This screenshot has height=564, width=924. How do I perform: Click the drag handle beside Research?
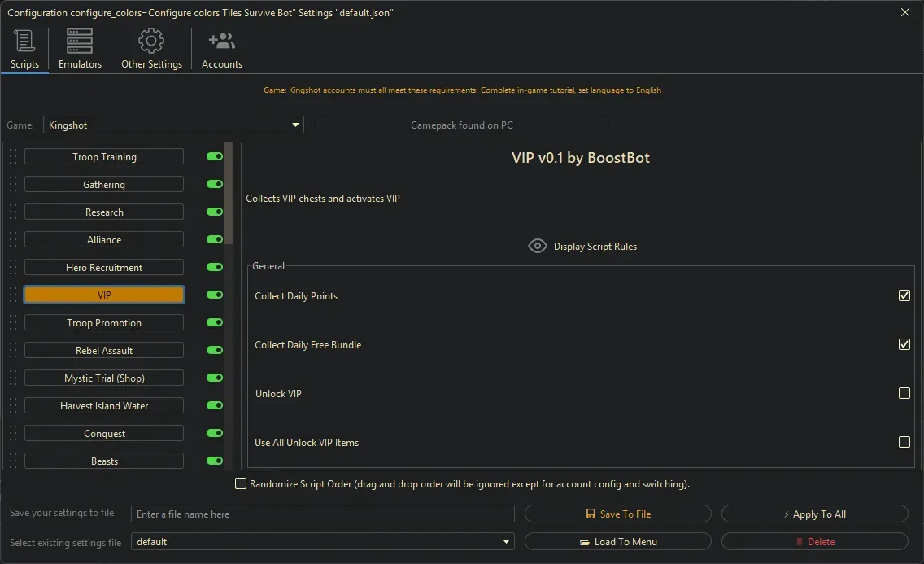pos(13,212)
